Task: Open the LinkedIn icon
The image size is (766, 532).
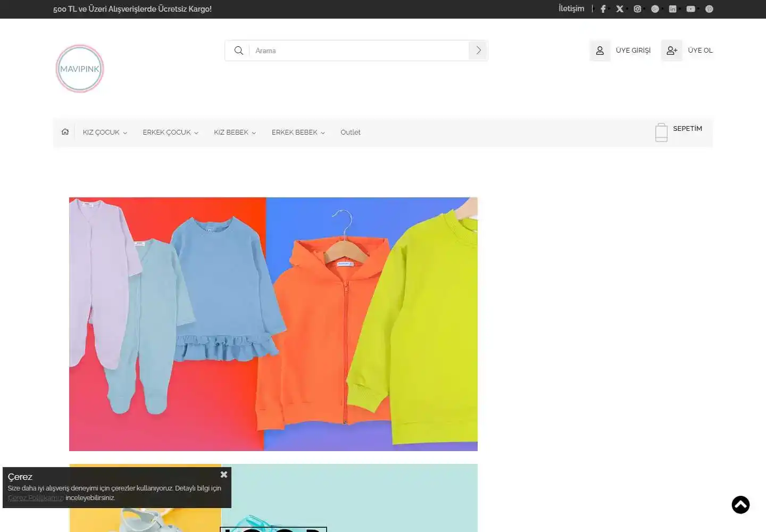Action: pos(673,9)
